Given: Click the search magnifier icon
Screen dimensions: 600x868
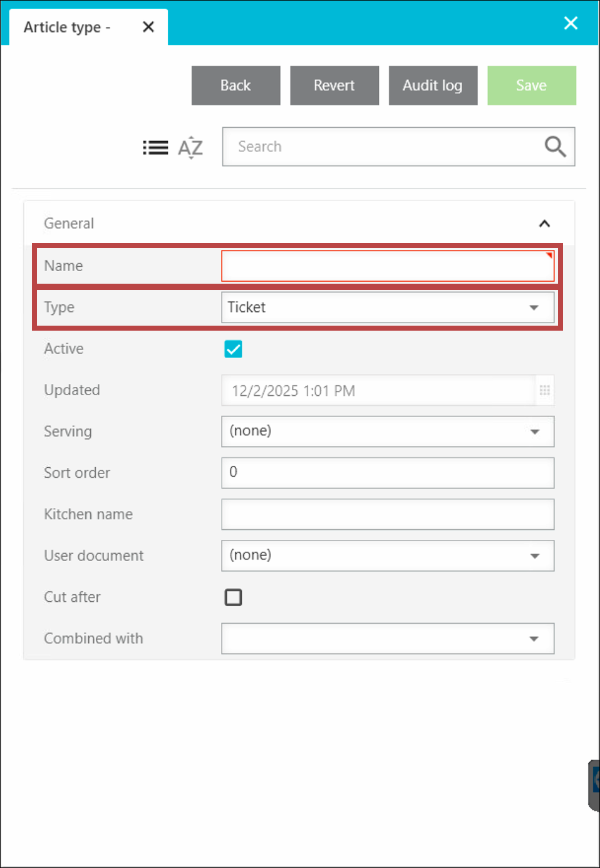Looking at the screenshot, I should click(x=555, y=147).
